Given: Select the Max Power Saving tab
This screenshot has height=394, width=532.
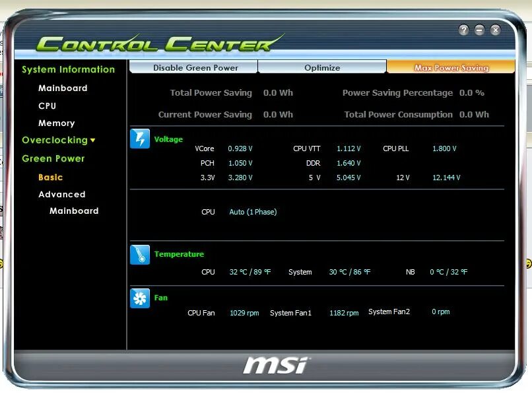Looking at the screenshot, I should point(451,67).
